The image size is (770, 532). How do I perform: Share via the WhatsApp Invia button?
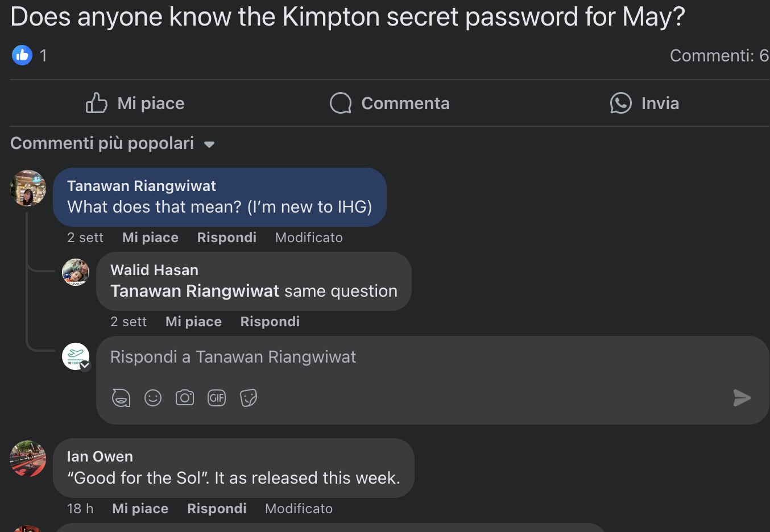pos(644,103)
